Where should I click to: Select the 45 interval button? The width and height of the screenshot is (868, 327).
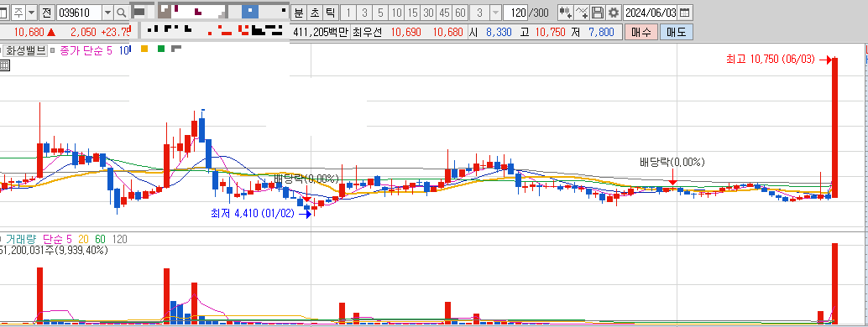[x=444, y=13]
